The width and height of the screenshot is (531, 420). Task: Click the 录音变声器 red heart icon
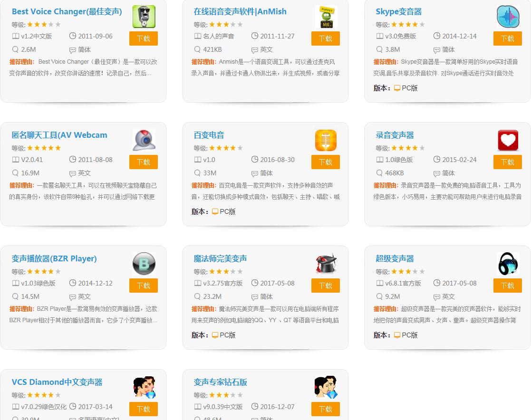tap(508, 140)
